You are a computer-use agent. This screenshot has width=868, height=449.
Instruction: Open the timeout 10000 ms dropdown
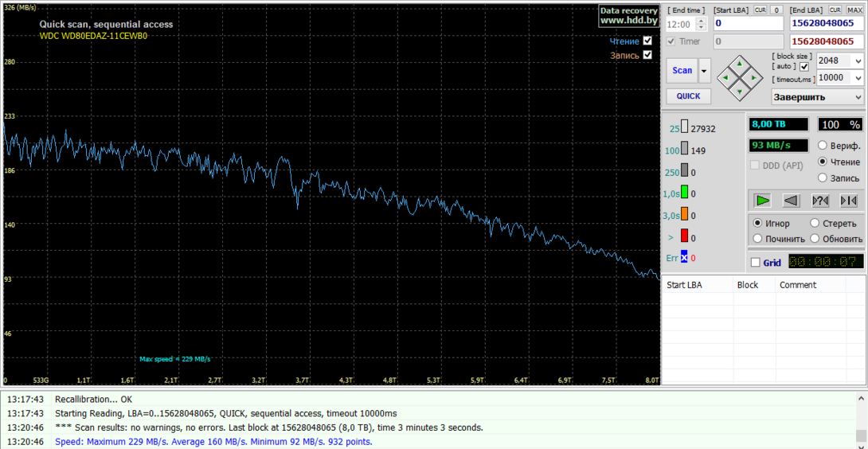(857, 78)
